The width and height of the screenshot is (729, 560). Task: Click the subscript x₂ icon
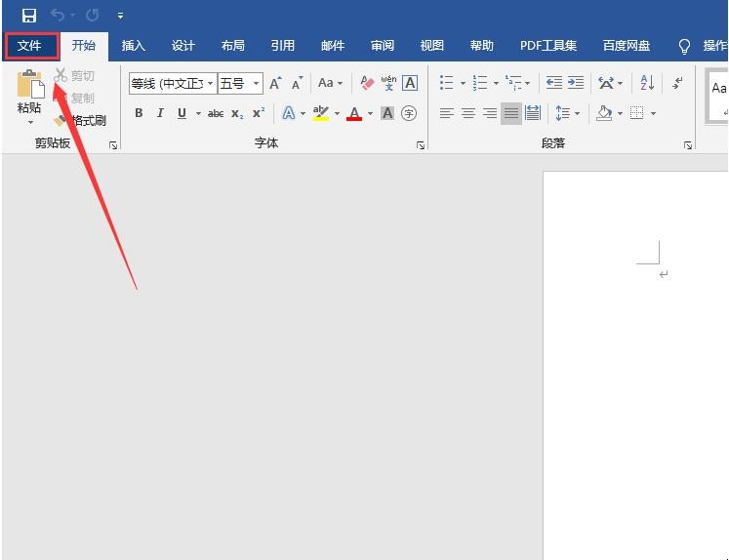click(x=237, y=113)
